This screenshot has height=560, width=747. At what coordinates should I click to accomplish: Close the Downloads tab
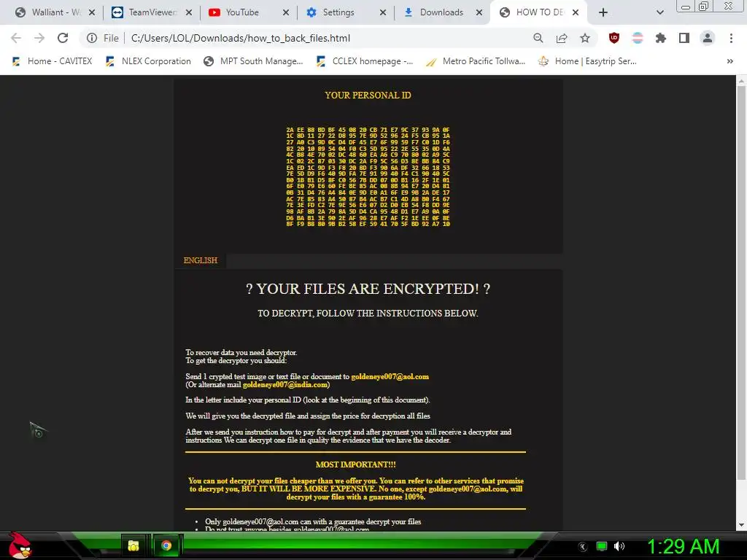tap(480, 12)
